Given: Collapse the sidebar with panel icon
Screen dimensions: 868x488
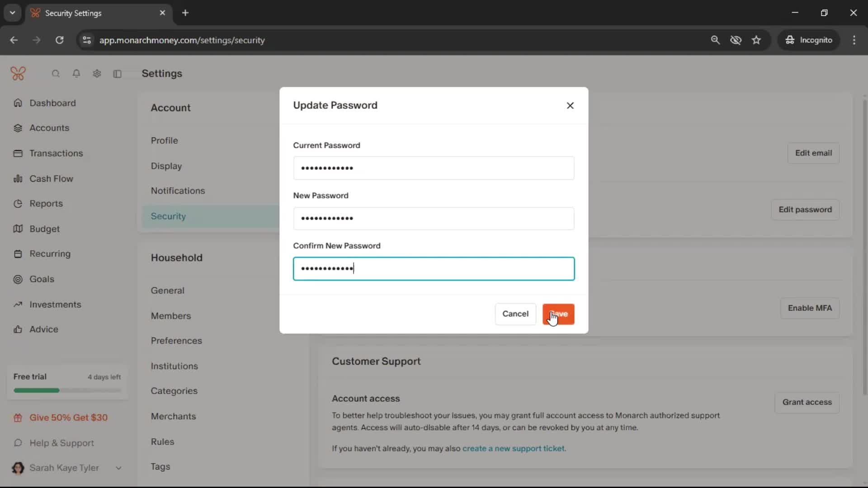Looking at the screenshot, I should (x=118, y=74).
